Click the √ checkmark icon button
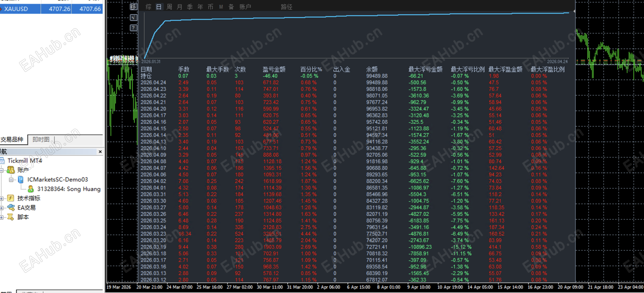The width and height of the screenshot is (644, 293). pyautogui.click(x=134, y=17)
